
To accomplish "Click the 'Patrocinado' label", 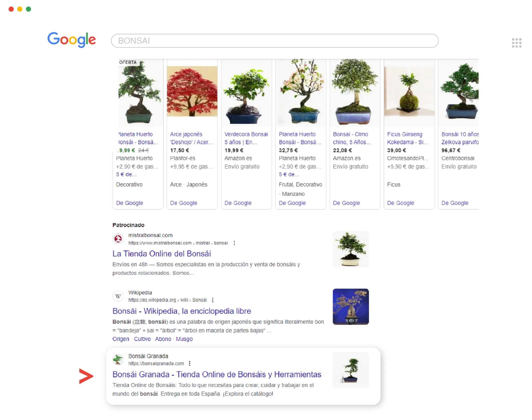I will point(128,225).
